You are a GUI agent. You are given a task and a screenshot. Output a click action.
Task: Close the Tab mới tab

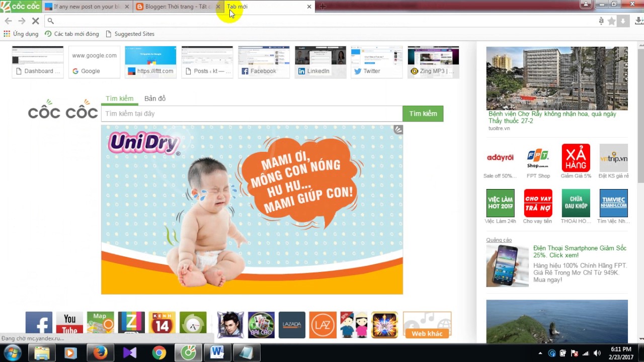pyautogui.click(x=309, y=7)
